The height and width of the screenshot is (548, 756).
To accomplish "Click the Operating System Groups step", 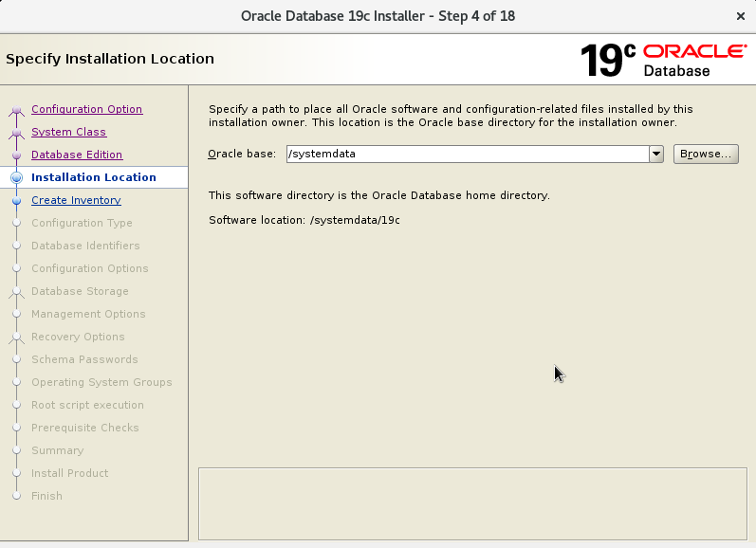I will tap(101, 382).
